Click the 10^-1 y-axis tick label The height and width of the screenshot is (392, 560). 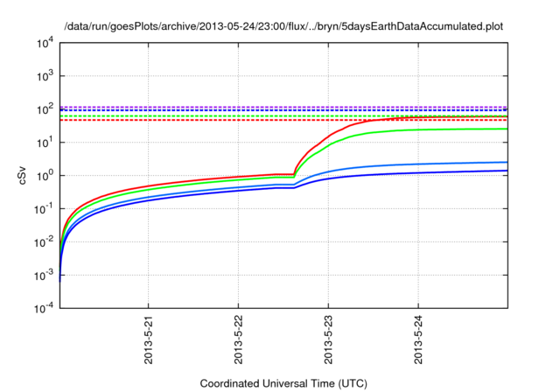[x=44, y=209]
